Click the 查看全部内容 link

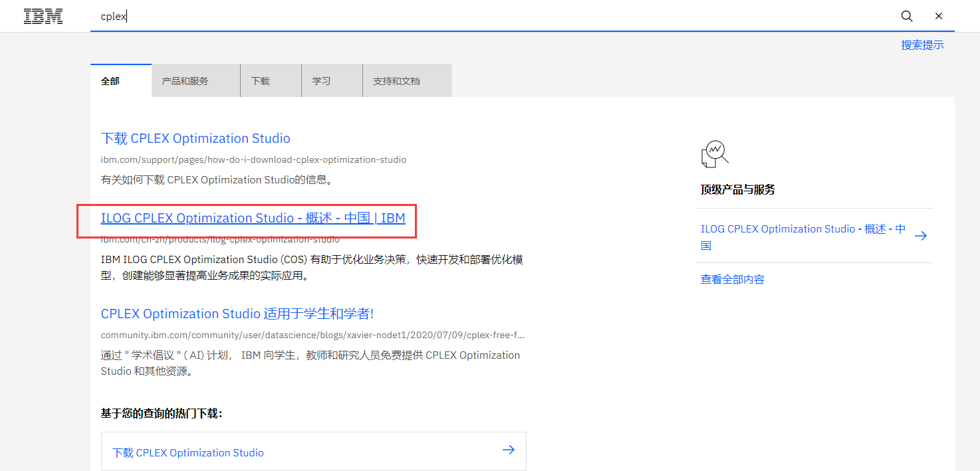(732, 279)
